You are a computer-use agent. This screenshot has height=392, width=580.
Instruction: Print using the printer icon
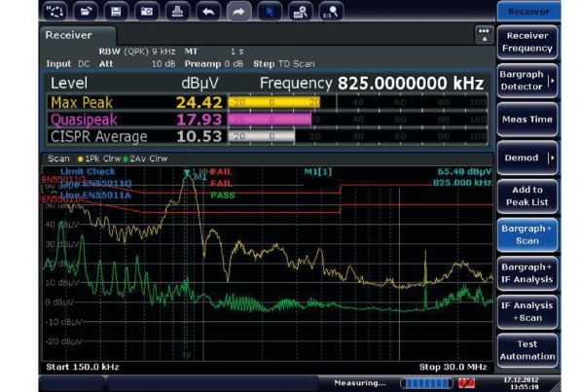click(177, 12)
